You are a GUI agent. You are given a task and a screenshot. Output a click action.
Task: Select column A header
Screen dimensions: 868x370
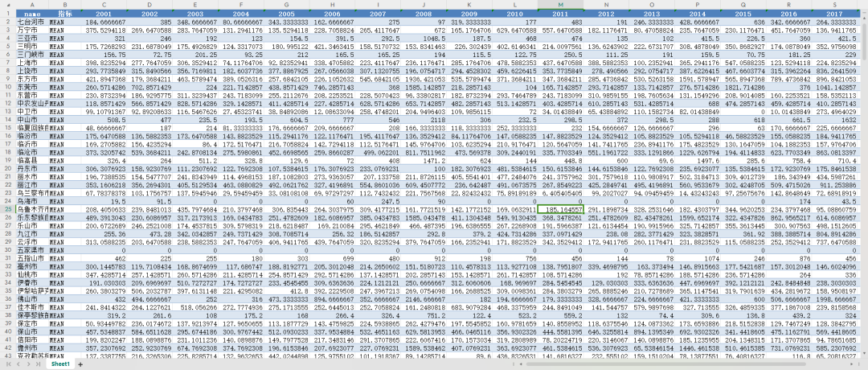[31, 5]
